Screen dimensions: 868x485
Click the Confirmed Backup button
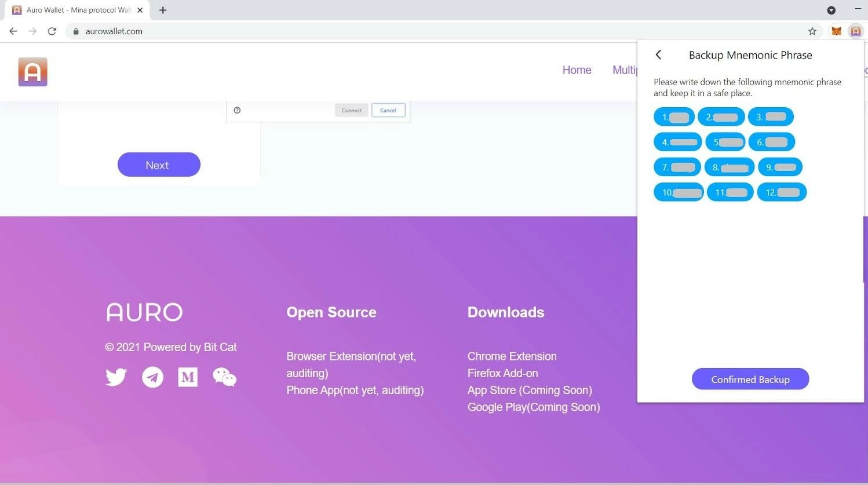pos(750,379)
